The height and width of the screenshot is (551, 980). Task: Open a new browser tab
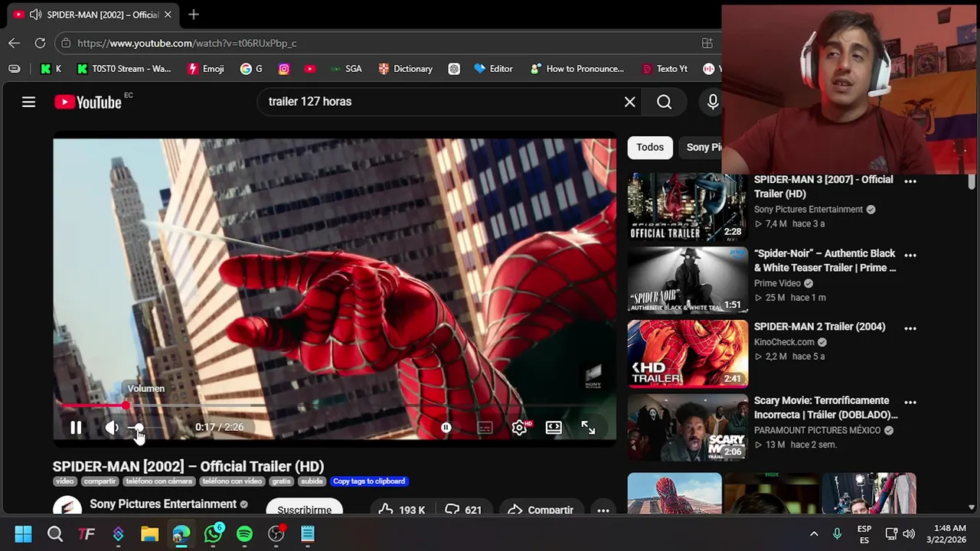pos(194,15)
